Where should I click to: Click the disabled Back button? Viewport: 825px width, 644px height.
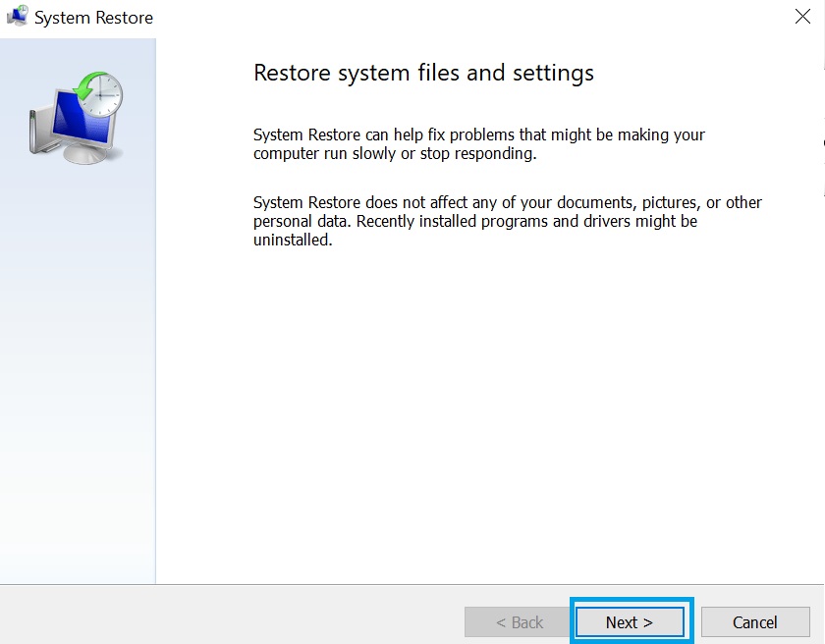(x=518, y=621)
